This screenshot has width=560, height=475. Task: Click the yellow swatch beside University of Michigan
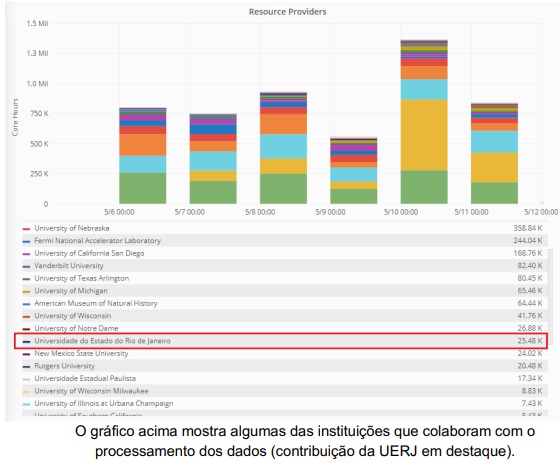[x=26, y=291]
